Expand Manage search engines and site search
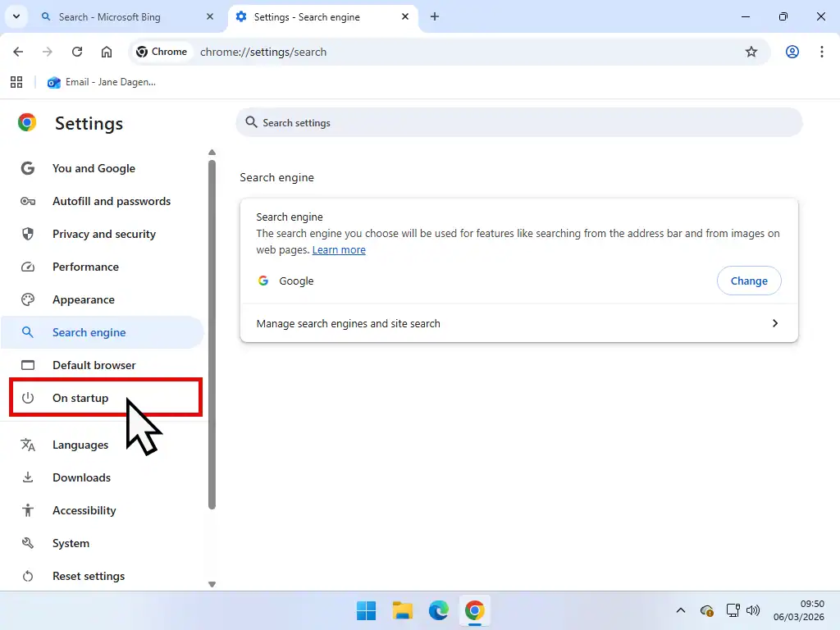Viewport: 840px width, 630px height. (x=518, y=323)
